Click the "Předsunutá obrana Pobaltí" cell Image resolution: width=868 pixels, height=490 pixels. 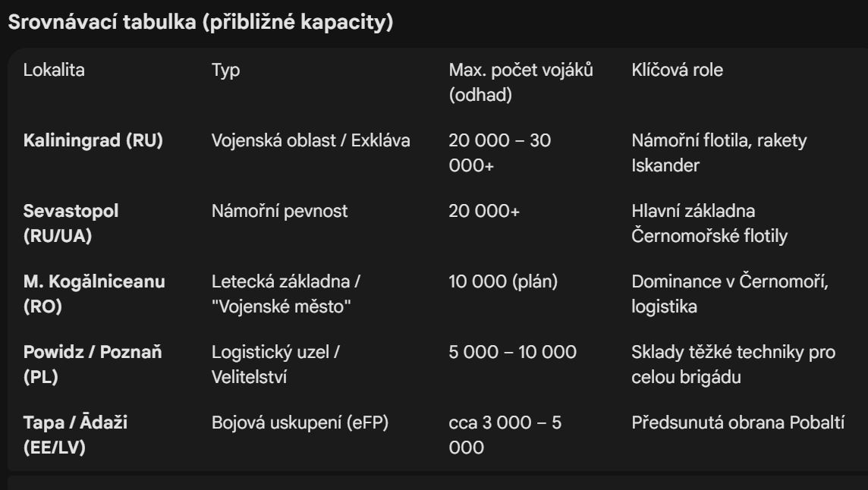737,423
